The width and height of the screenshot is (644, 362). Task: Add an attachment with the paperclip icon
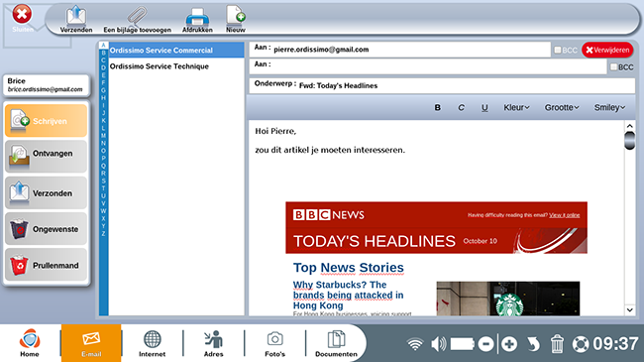[x=137, y=19]
